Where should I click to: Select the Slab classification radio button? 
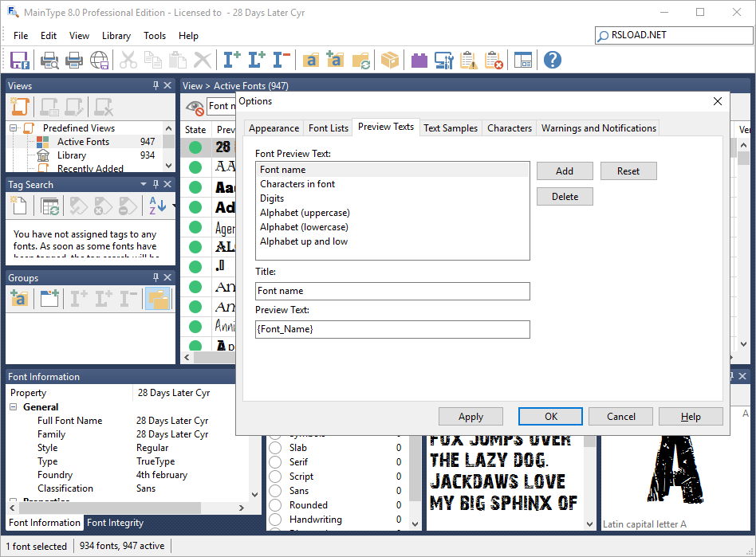click(x=275, y=448)
